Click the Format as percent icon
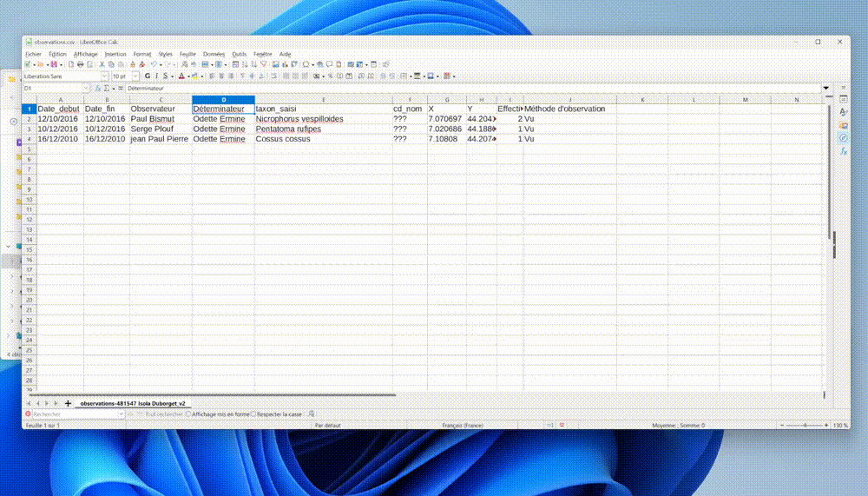This screenshot has width=868, height=496. 331,76
